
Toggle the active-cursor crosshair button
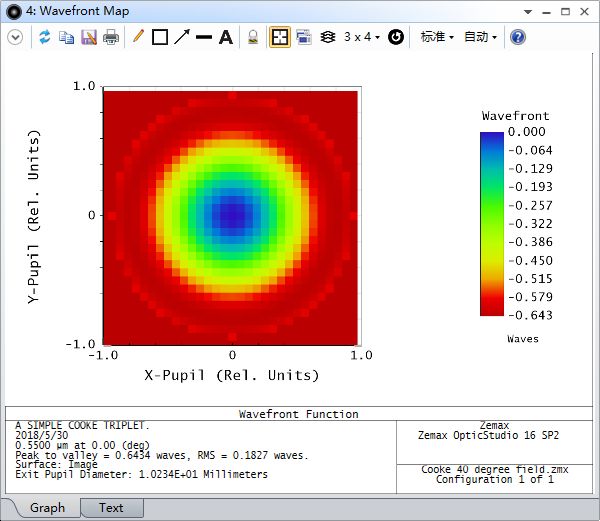pyautogui.click(x=280, y=37)
